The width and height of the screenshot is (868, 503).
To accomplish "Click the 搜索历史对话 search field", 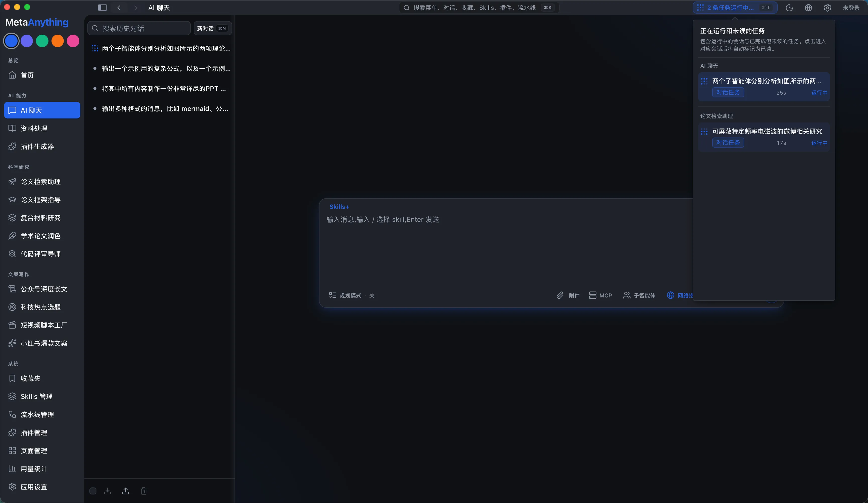I will tap(139, 28).
